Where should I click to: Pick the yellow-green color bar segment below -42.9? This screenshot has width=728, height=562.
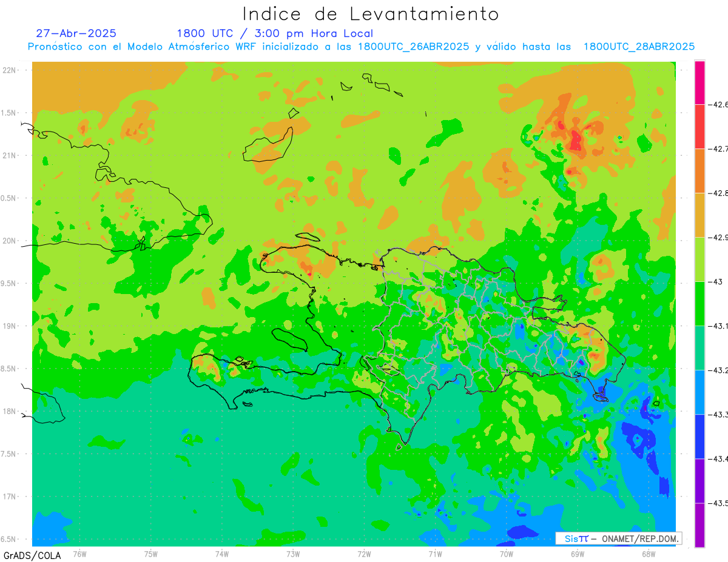(699, 259)
